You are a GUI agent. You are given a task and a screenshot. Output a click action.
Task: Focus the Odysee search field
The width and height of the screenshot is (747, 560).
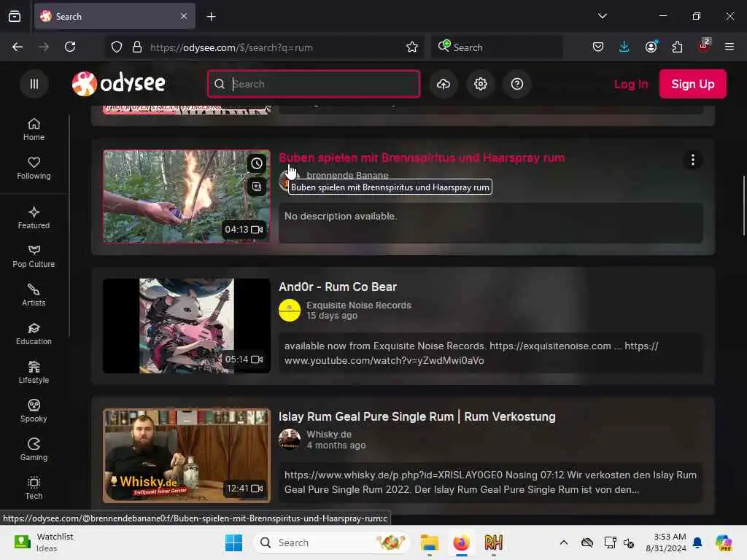tap(314, 84)
